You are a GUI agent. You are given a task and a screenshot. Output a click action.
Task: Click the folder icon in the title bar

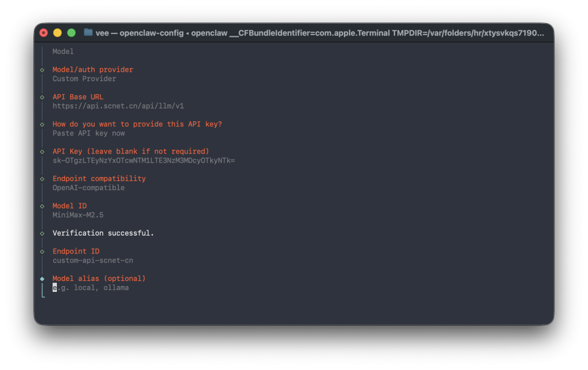(88, 33)
